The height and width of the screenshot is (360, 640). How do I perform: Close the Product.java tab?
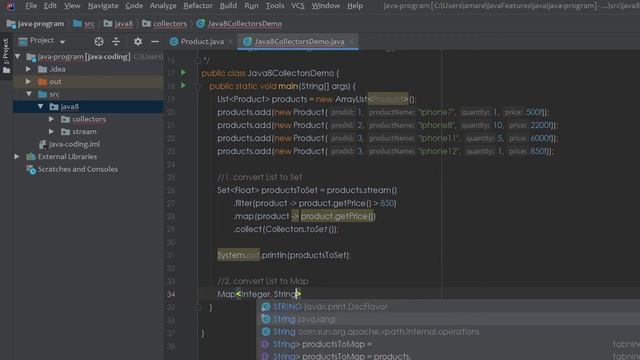(x=230, y=42)
